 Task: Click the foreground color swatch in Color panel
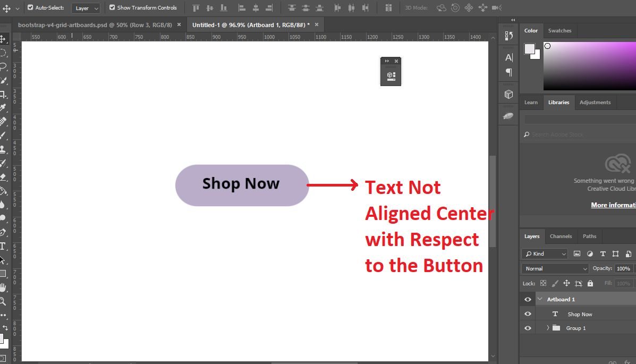point(529,49)
